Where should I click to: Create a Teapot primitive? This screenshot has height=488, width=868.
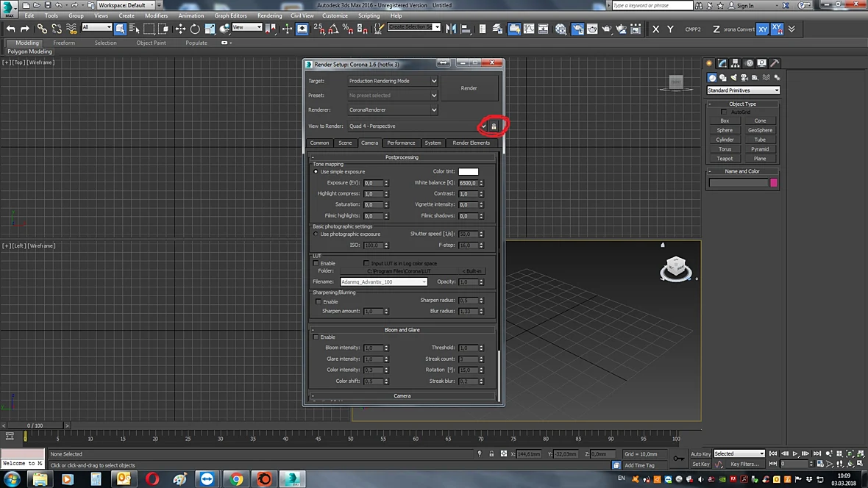[725, 158]
